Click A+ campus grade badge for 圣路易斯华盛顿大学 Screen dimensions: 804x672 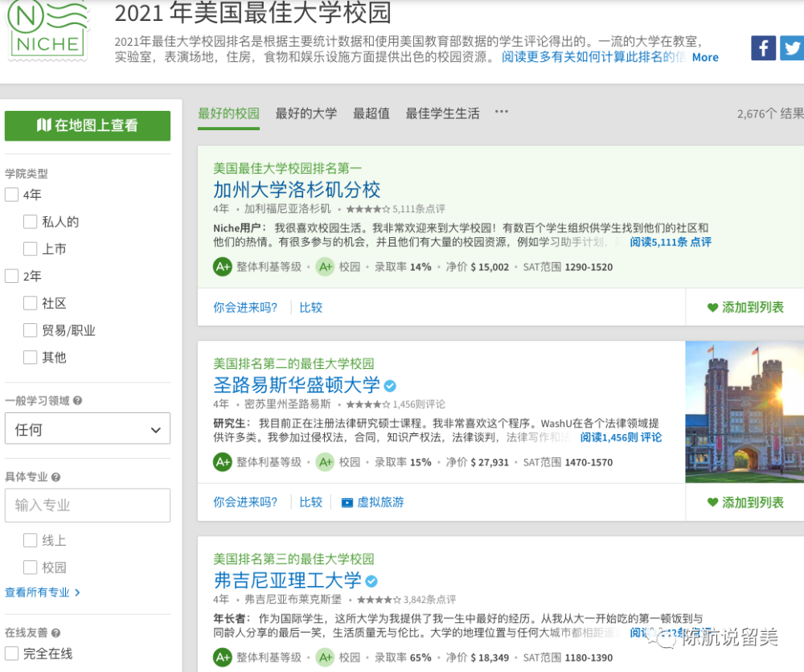[x=325, y=462]
